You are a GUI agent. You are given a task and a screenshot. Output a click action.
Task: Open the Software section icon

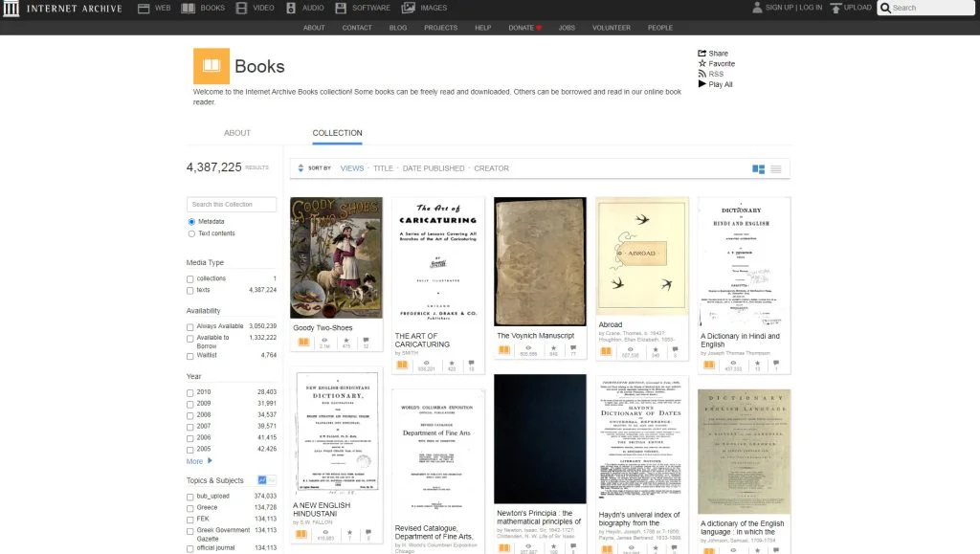click(x=341, y=8)
